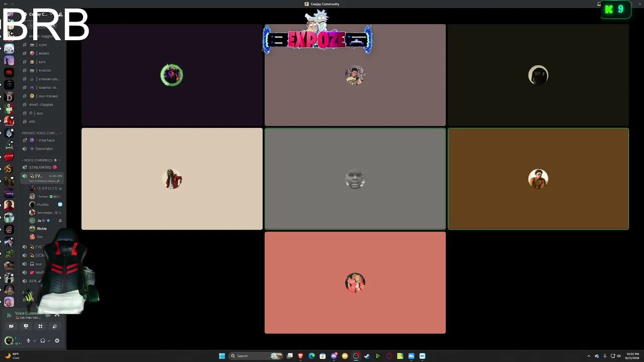Collapse the Voice Channels category
Viewport: 644px width, 362px height.
click(40, 160)
